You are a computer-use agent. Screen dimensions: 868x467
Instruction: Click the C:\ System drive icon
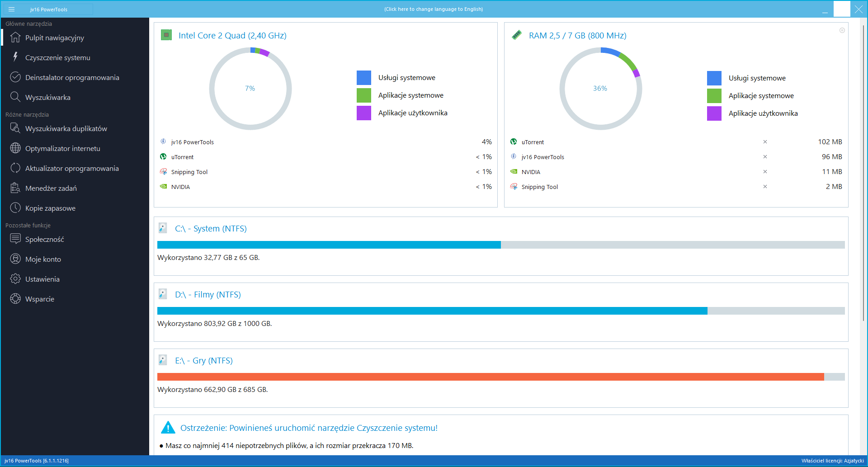click(x=163, y=228)
